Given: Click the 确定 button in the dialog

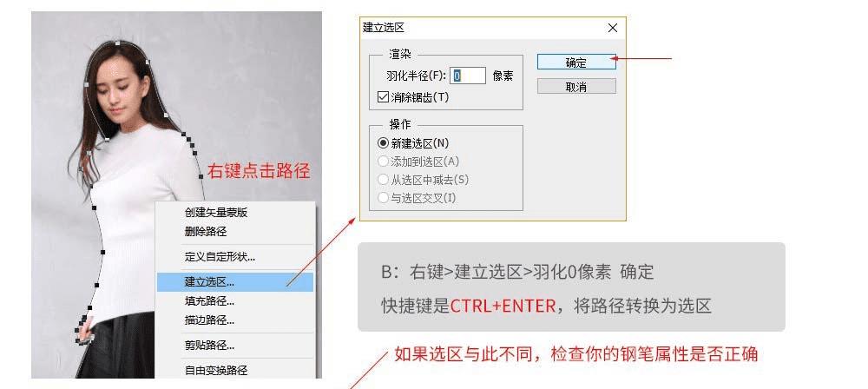Looking at the screenshot, I should [x=576, y=62].
